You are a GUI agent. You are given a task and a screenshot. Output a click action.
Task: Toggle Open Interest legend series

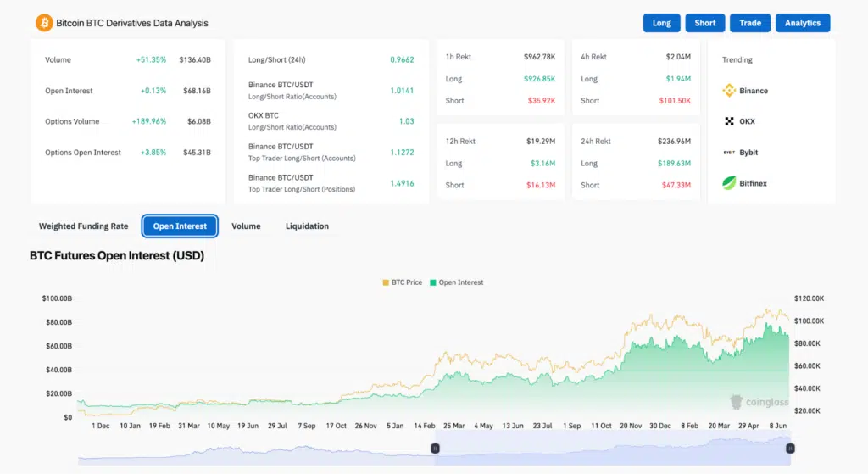[456, 282]
